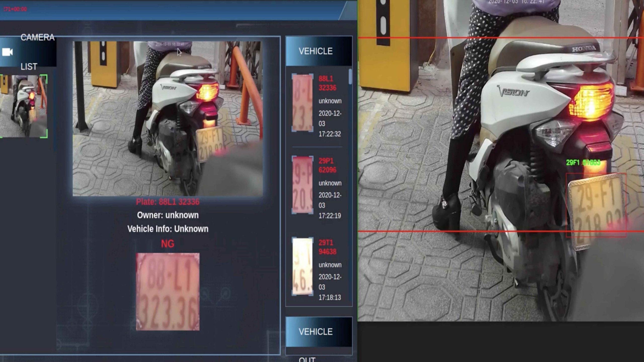The height and width of the screenshot is (362, 644).
Task: Click the enlarged 88-L1 323.36 plate image
Action: coord(168,292)
